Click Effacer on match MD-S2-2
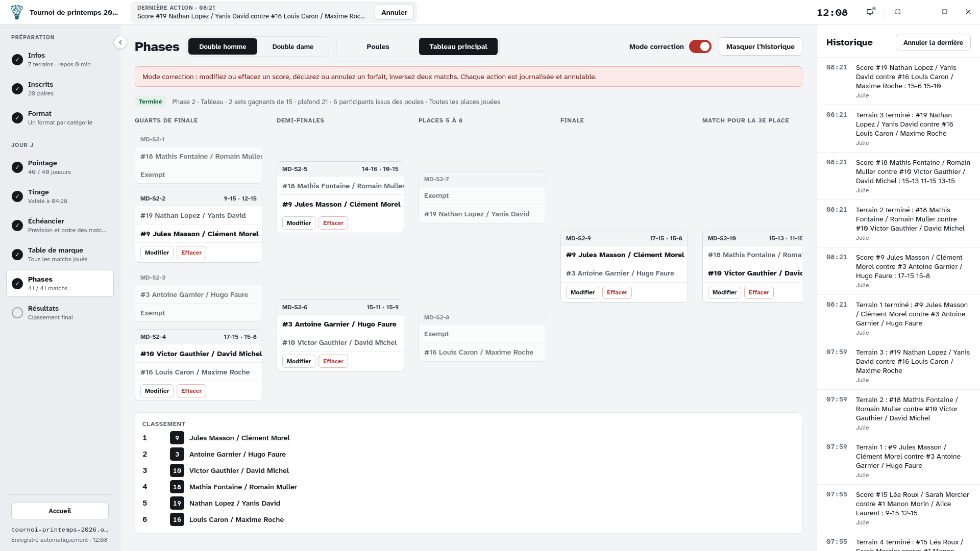Screen dimensions: 980x551 point(191,253)
